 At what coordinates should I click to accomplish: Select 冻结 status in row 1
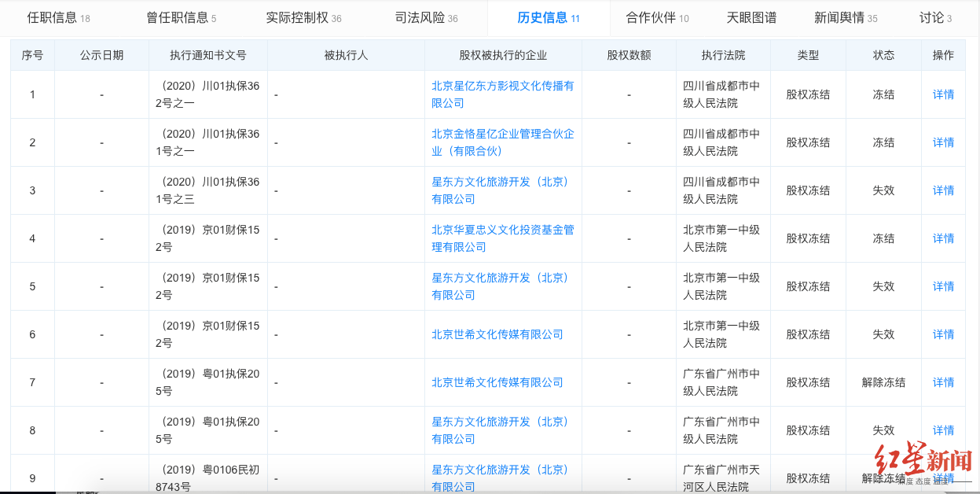click(883, 94)
